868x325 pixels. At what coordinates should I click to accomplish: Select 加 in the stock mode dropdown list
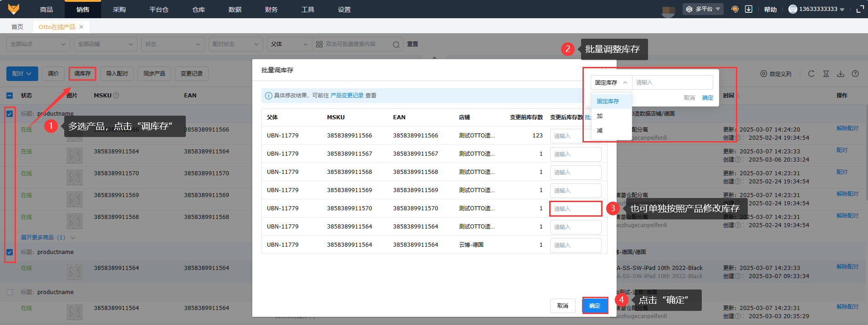[600, 116]
